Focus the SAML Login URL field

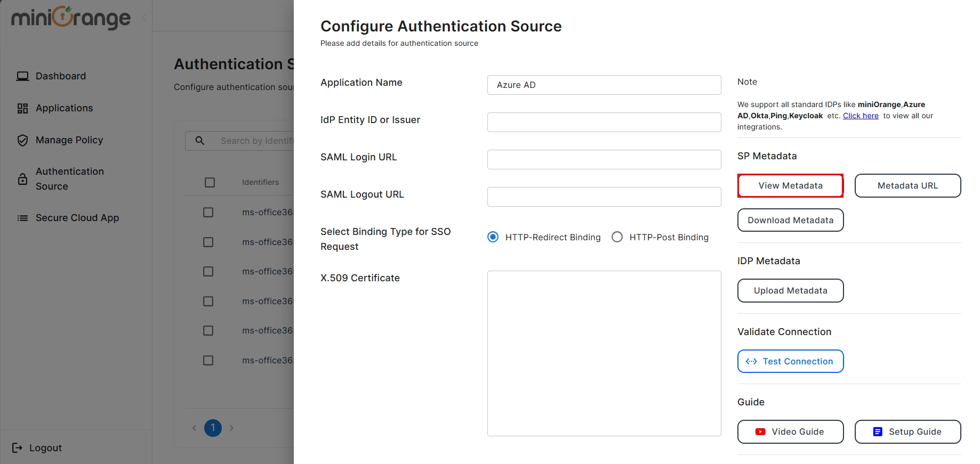pos(604,159)
